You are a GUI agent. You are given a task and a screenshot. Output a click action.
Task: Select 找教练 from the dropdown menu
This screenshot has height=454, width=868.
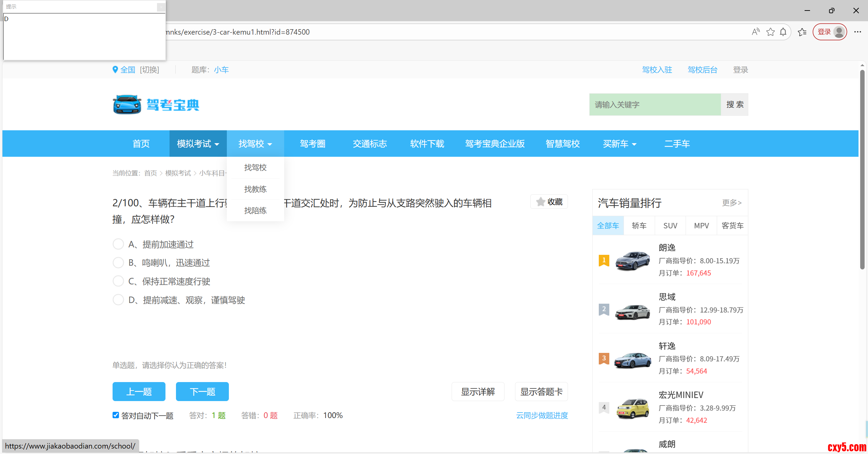(255, 189)
